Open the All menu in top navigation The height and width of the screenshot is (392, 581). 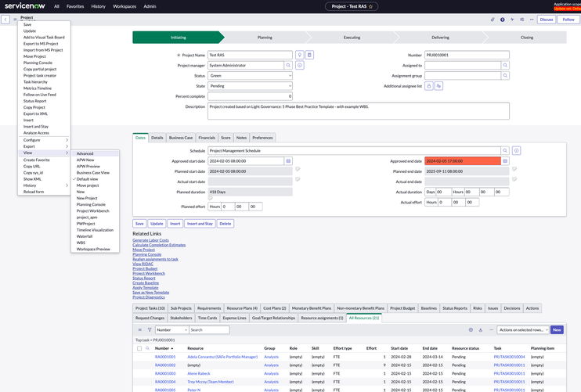[x=56, y=6]
